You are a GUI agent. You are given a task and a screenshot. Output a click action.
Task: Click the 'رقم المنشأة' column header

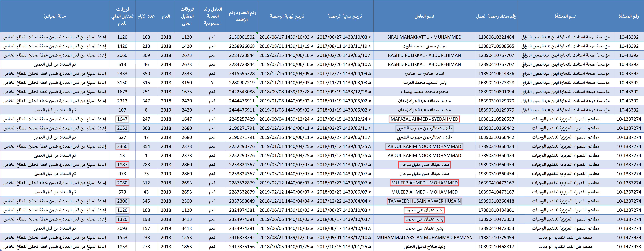click(x=628, y=16)
